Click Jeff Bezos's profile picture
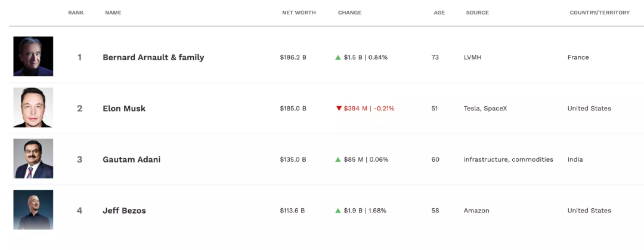Image resolution: width=644 pixels, height=250 pixels. coord(33,210)
